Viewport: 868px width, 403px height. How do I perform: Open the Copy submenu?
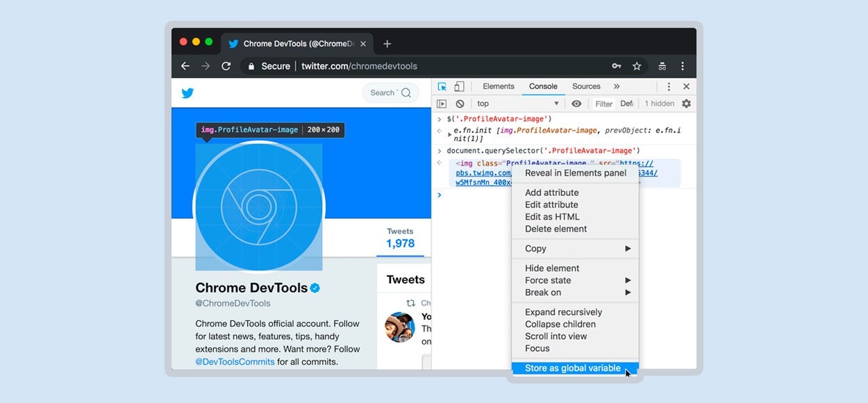pos(575,249)
